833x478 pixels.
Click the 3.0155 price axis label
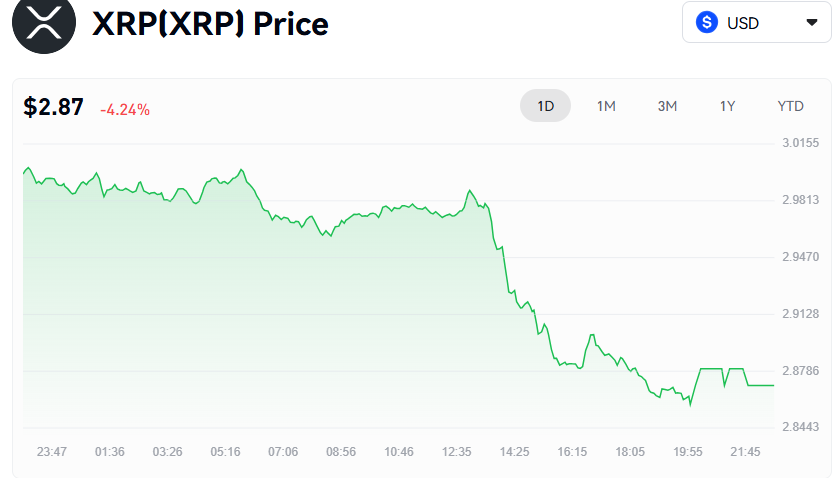coord(800,143)
